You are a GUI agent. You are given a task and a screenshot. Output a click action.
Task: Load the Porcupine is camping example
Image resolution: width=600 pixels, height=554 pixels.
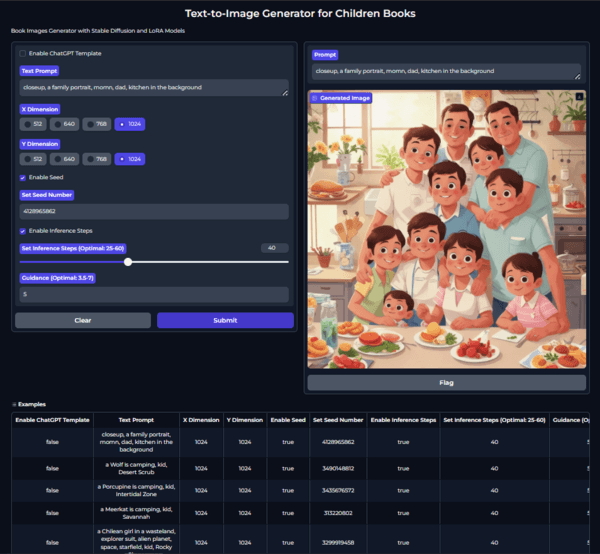point(300,491)
